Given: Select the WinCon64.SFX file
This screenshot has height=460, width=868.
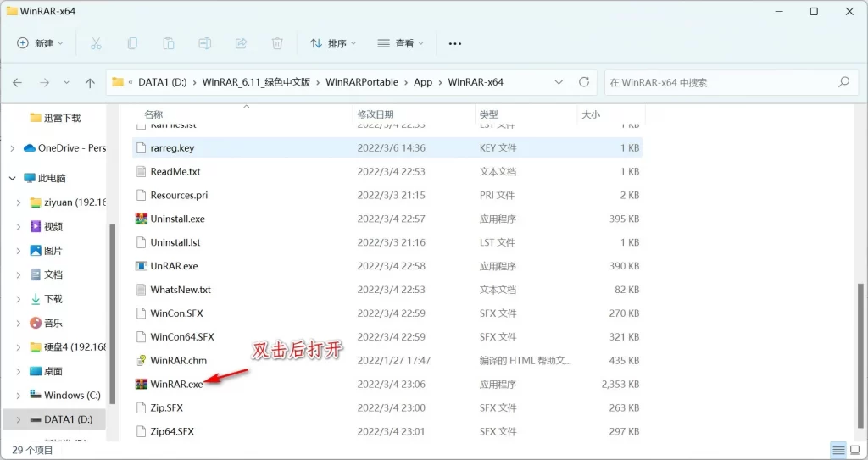Looking at the screenshot, I should click(x=387, y=336).
